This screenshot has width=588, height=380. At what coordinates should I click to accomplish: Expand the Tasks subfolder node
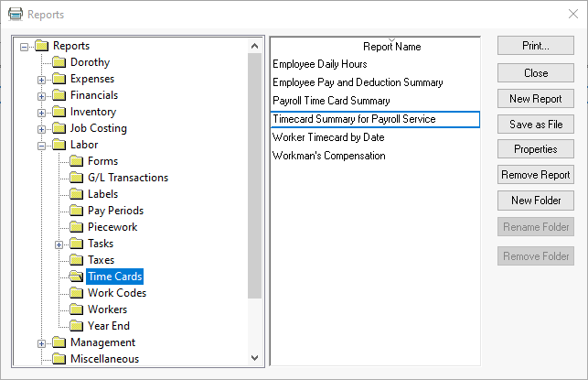(59, 244)
